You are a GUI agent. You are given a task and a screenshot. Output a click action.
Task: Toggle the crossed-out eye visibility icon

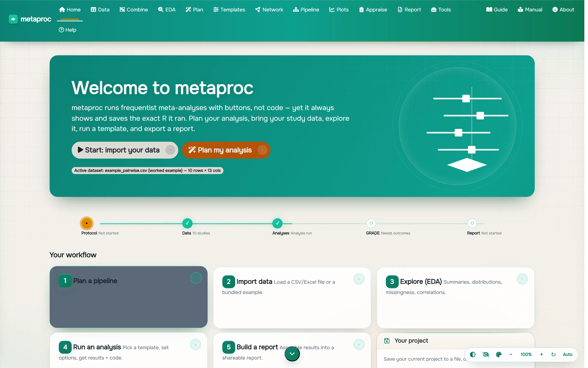pyautogui.click(x=485, y=354)
